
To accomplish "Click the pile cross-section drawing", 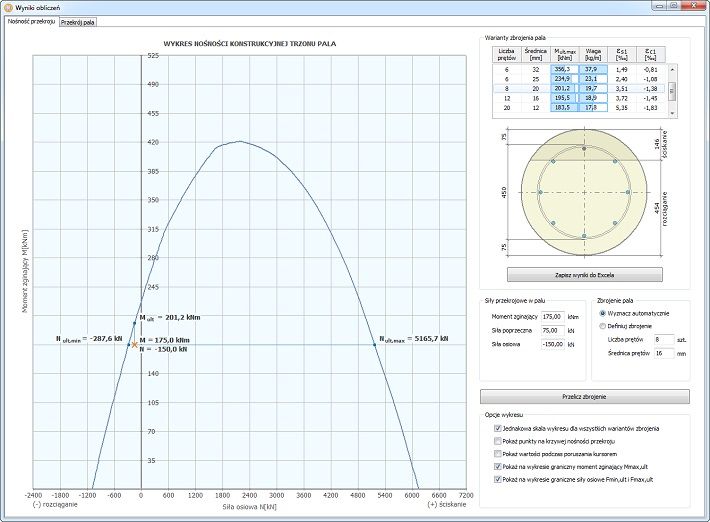I will point(584,192).
